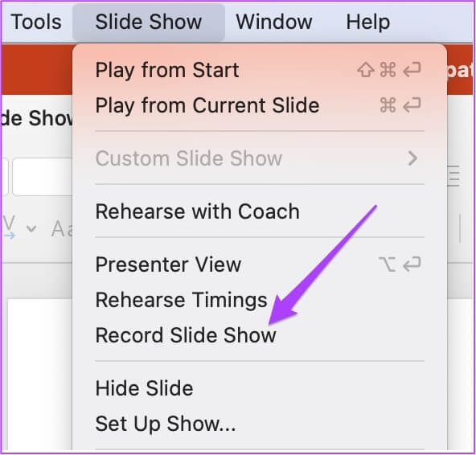Close the Slide Show menu in menu bar

[x=149, y=23]
